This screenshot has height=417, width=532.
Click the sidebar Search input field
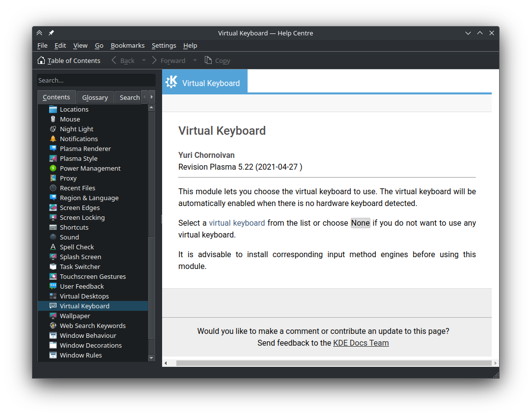96,80
